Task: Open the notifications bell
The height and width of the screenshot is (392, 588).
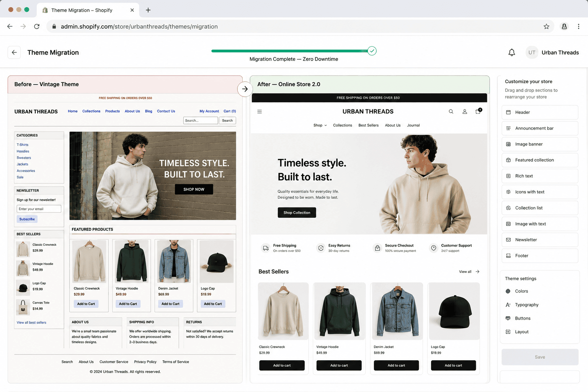Action: (511, 52)
